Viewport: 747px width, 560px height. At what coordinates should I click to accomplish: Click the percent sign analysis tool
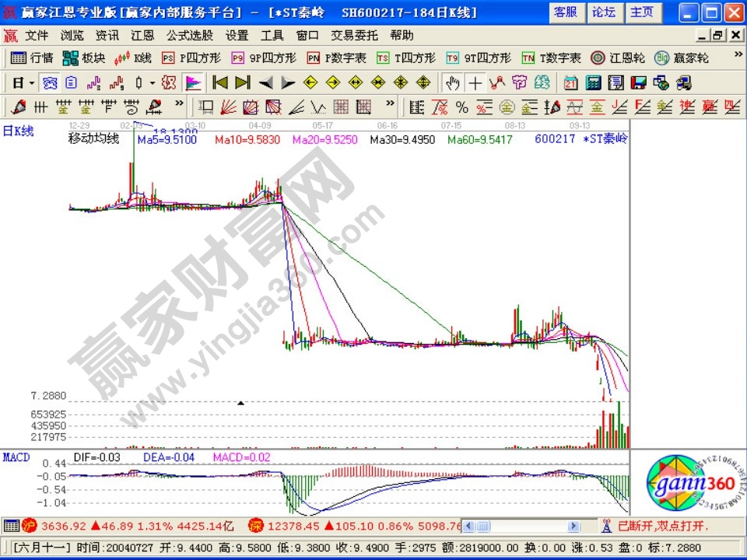click(x=461, y=107)
